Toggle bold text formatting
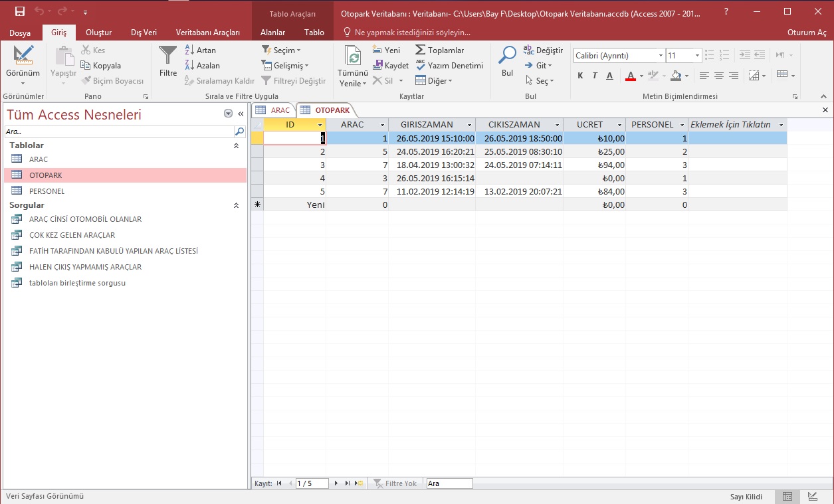This screenshot has width=834, height=504. (x=580, y=76)
